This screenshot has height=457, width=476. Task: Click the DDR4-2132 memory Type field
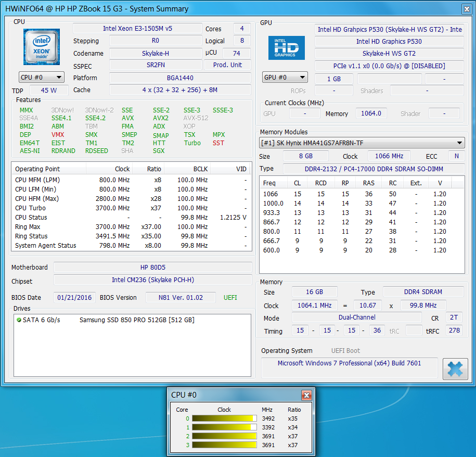click(x=374, y=169)
